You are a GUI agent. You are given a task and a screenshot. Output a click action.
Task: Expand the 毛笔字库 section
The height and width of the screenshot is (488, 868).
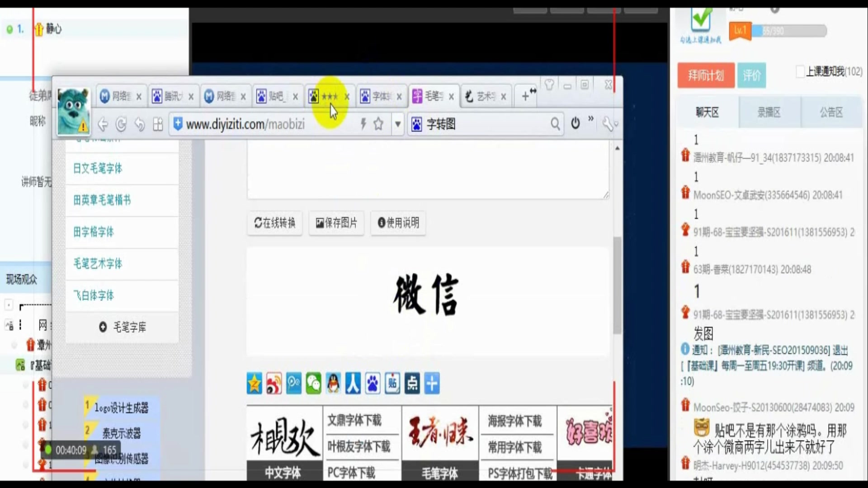click(x=123, y=327)
